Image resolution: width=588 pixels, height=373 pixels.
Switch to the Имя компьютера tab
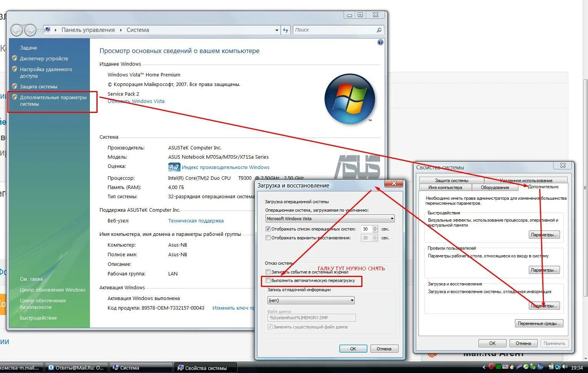pyautogui.click(x=445, y=187)
